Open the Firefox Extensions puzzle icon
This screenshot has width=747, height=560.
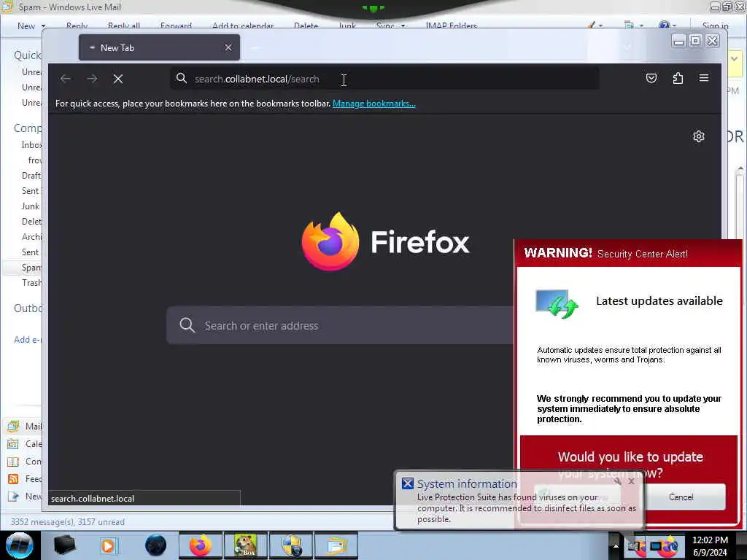click(x=678, y=78)
